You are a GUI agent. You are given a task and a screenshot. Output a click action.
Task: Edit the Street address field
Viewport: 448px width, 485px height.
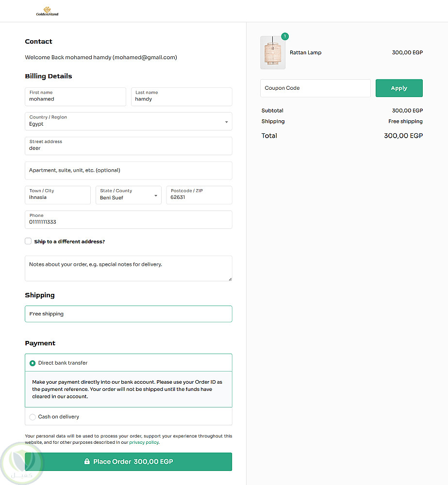[128, 146]
